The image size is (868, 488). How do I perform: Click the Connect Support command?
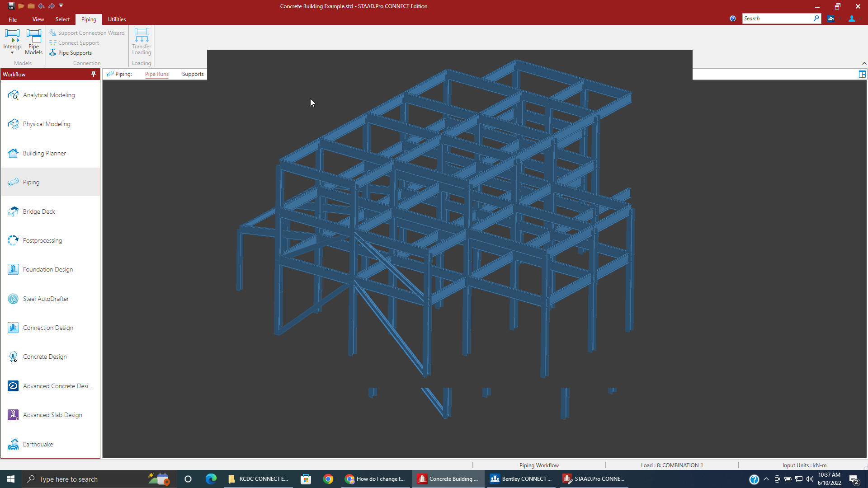coord(74,43)
